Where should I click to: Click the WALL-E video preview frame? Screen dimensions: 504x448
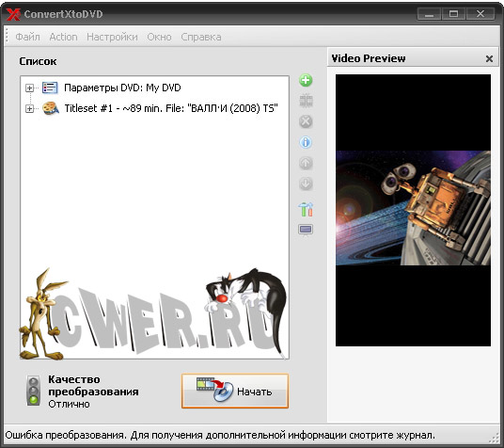click(413, 208)
